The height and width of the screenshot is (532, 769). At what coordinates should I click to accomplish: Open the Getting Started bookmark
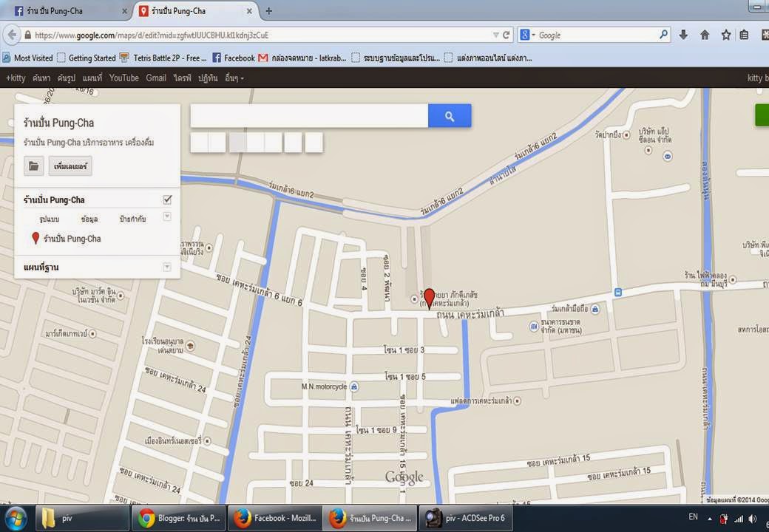coord(87,58)
